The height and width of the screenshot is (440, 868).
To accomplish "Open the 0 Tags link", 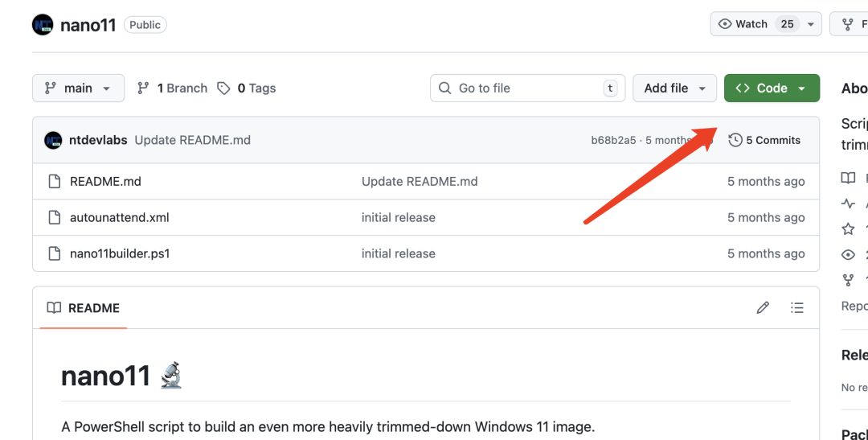I will tap(248, 88).
